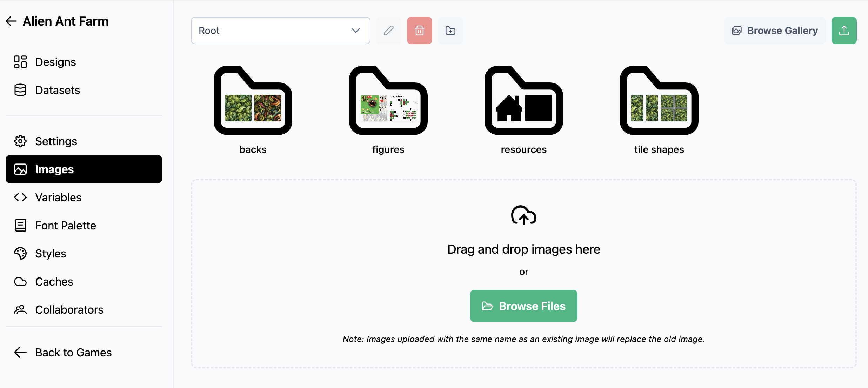Click the pencil rename folder icon
The height and width of the screenshot is (388, 868).
point(388,31)
